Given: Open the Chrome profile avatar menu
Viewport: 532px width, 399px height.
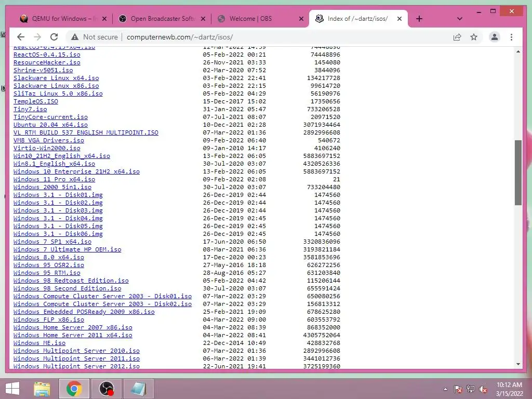Looking at the screenshot, I should pyautogui.click(x=495, y=37).
